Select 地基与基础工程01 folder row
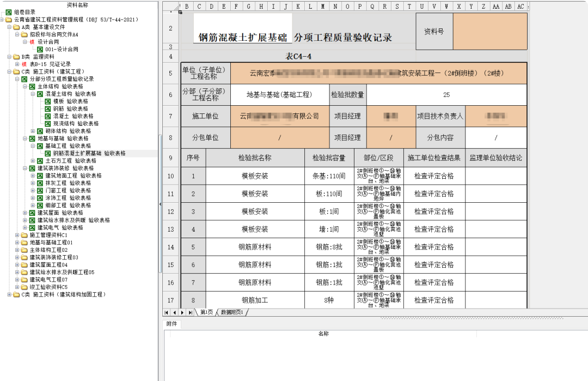Screen dimensions: 588x381 click(x=51, y=243)
